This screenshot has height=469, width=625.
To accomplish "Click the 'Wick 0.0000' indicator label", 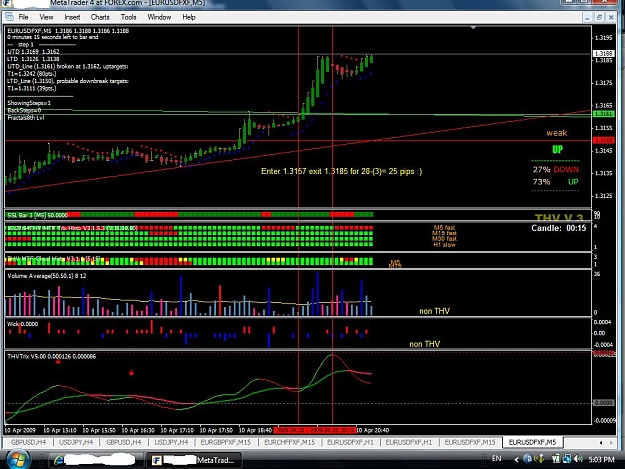I will coord(22,324).
